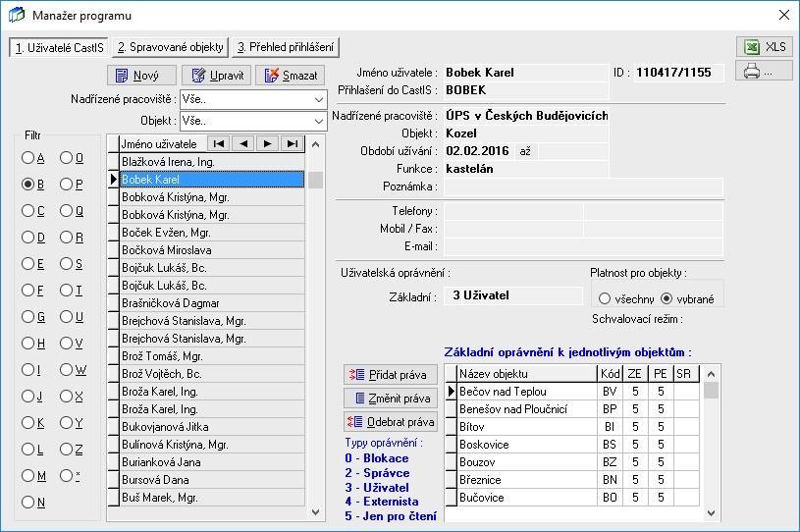Select user Bursová Dana

(x=212, y=480)
